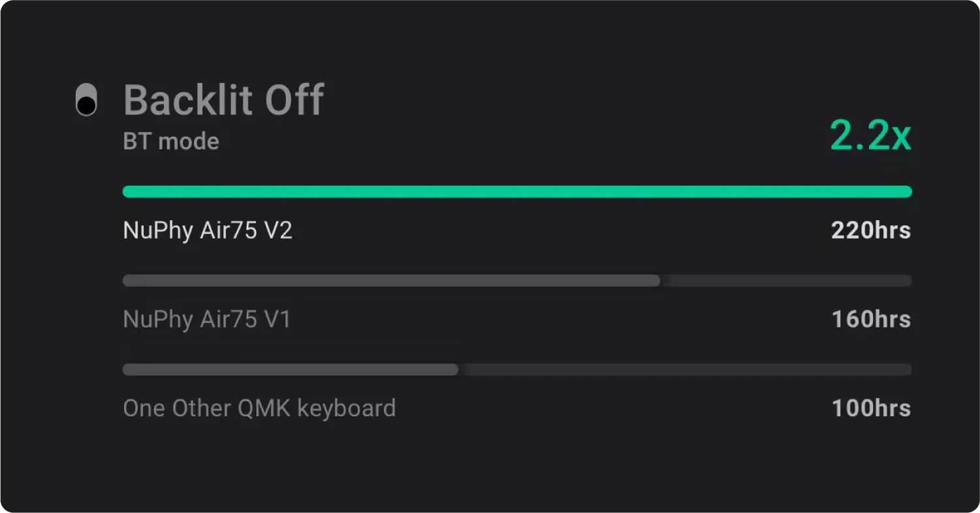Click the filled part of QMK keyboard bar
980x513 pixels.
pos(291,369)
